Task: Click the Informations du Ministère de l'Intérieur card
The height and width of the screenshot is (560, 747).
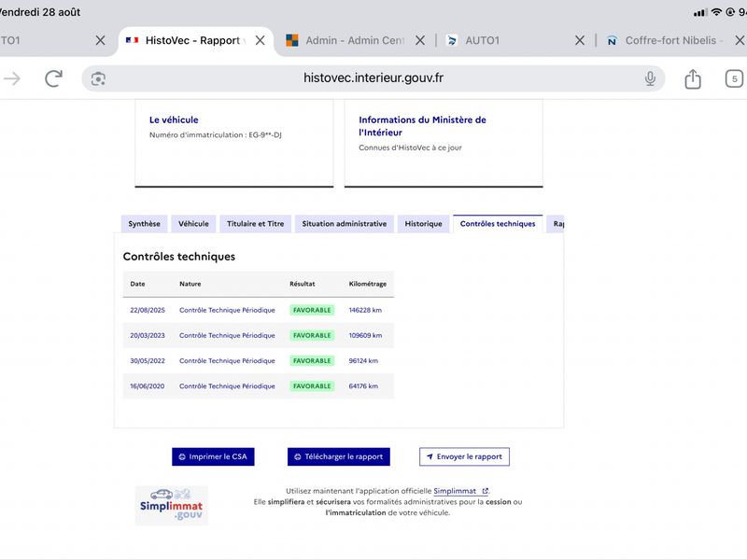Action: [444, 143]
